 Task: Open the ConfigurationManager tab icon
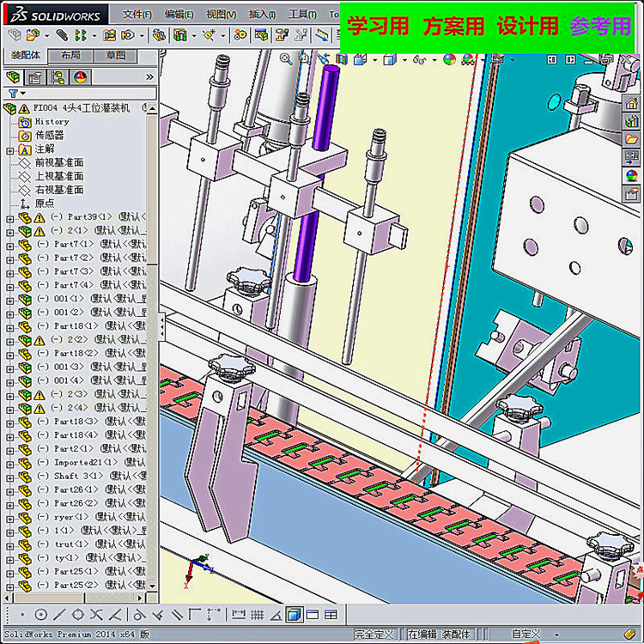58,77
